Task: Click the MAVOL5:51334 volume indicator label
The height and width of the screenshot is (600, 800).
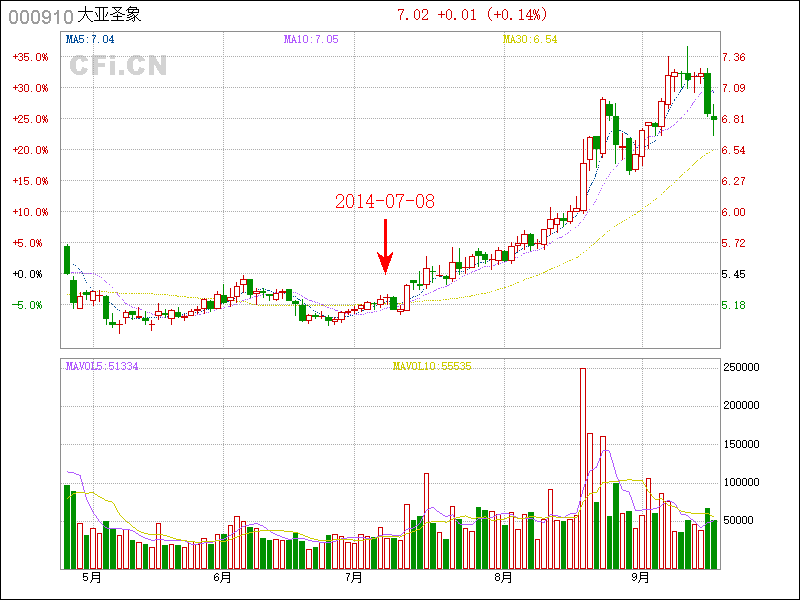Action: [x=102, y=367]
